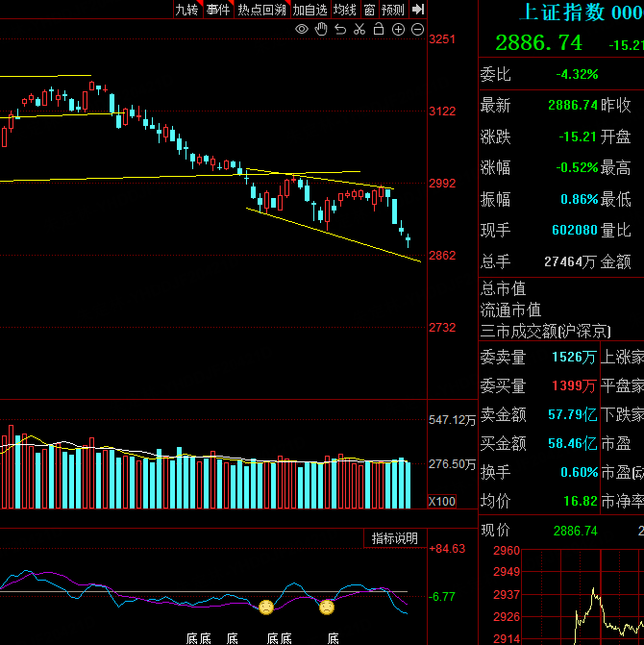The width and height of the screenshot is (644, 645).
Task: Toggle the 均线 moving average lines
Action: click(345, 10)
